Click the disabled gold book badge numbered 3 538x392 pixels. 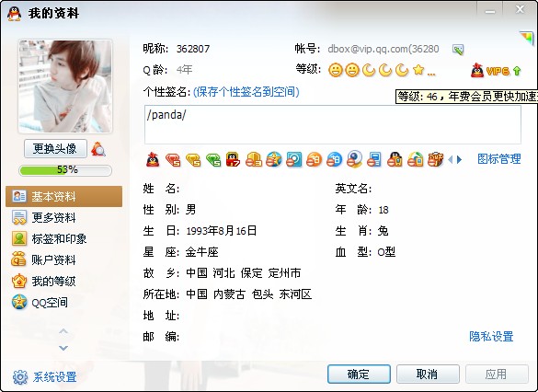pos(254,159)
